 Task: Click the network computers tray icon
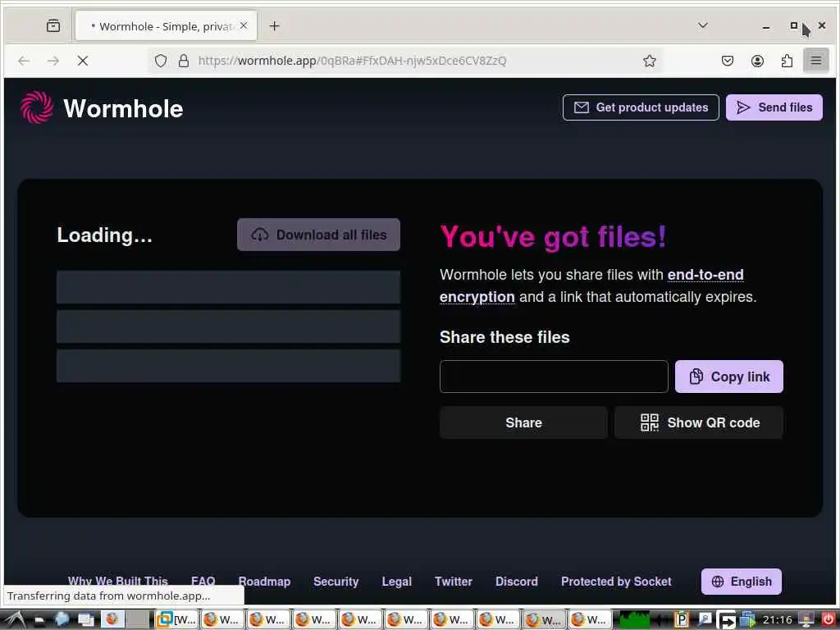[747, 620]
